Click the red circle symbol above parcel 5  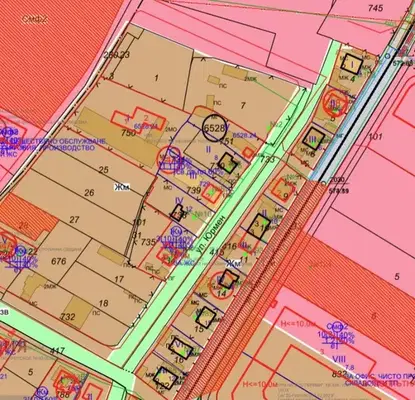335,103
